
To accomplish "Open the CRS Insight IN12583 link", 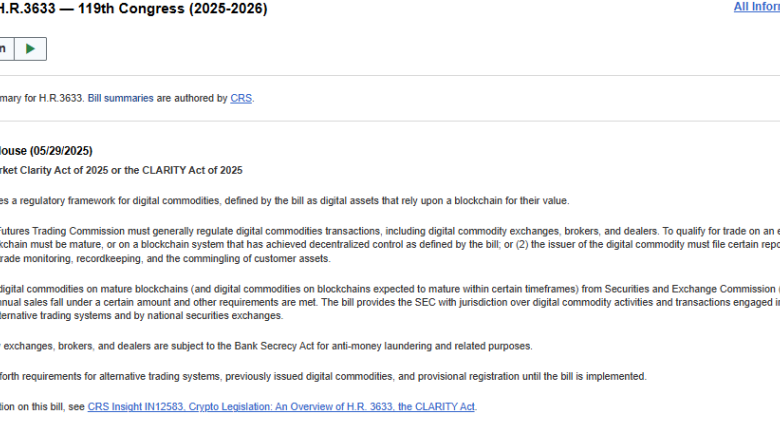I will click(x=282, y=406).
